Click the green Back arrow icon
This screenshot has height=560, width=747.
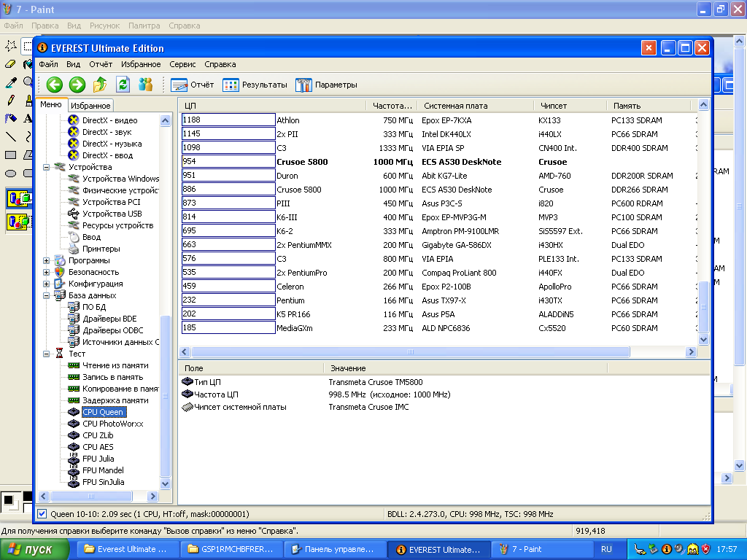point(54,85)
